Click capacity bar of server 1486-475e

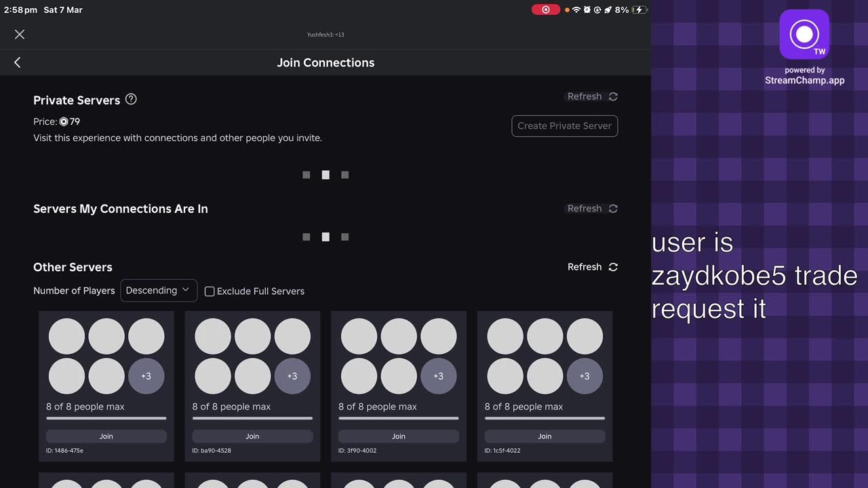pyautogui.click(x=106, y=418)
